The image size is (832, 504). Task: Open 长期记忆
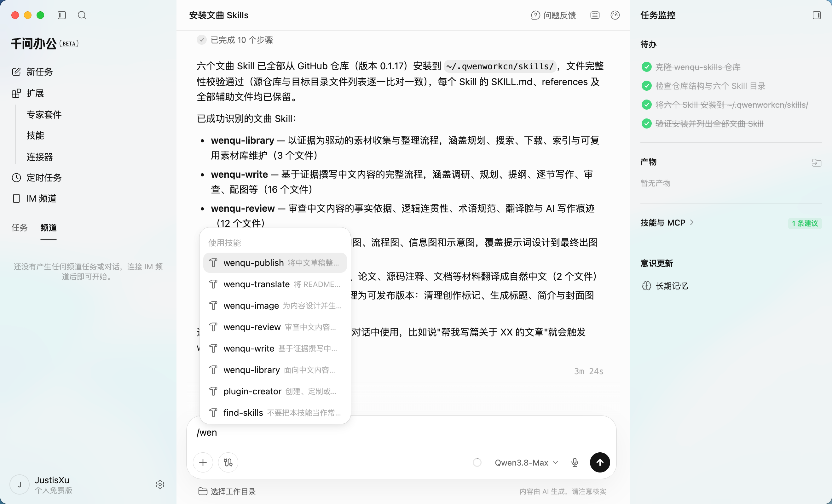[665, 286]
